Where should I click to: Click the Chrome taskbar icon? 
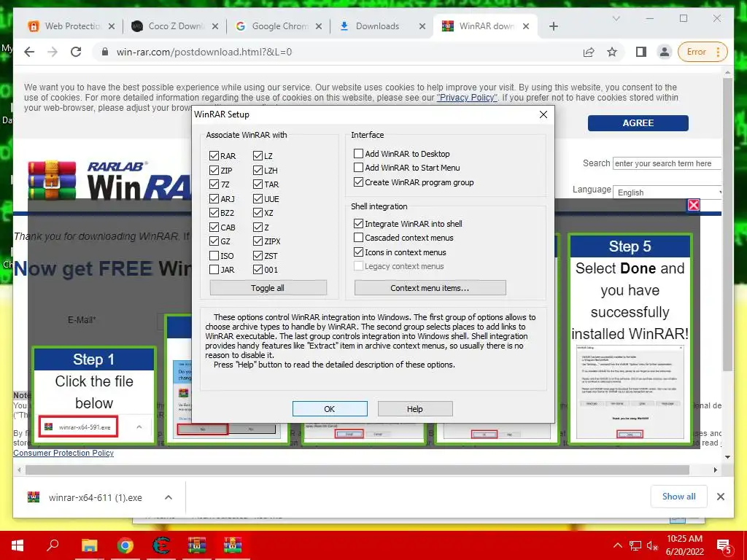(x=125, y=545)
